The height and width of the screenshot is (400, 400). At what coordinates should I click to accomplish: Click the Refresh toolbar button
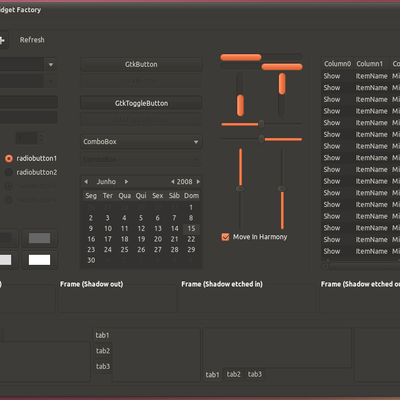(32, 40)
